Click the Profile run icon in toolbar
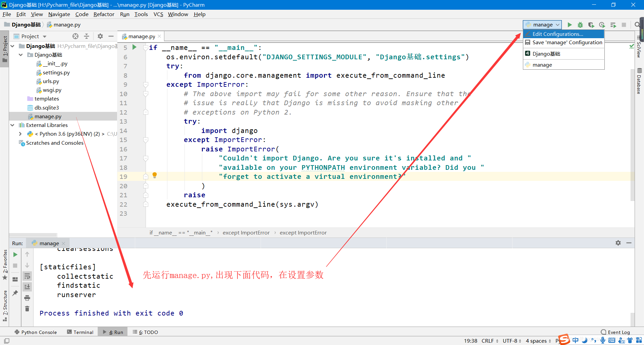644x345 pixels. 602,25
